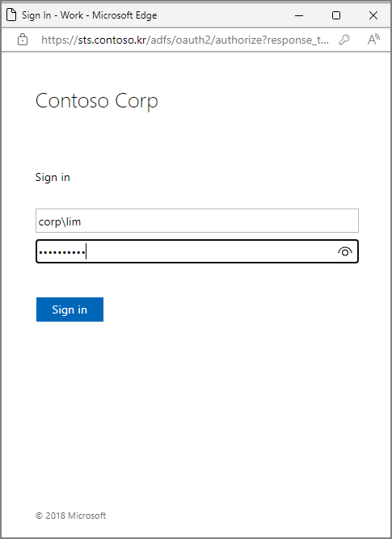Click the Contoso Corp heading
Viewport: 392px width, 539px height.
pos(97,101)
